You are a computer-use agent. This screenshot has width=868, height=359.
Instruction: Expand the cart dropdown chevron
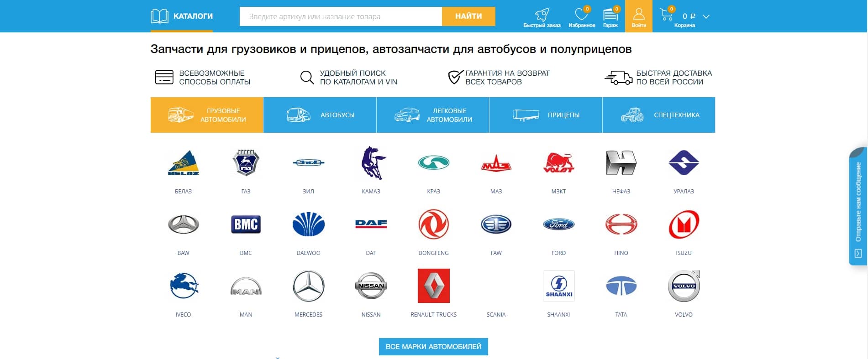point(706,16)
